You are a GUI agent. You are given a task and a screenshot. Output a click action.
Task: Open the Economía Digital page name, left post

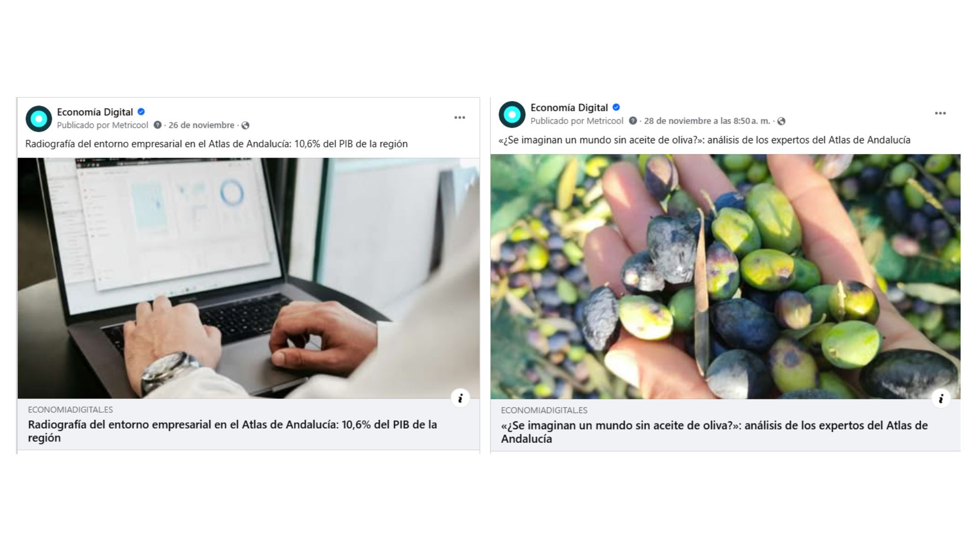click(x=95, y=112)
